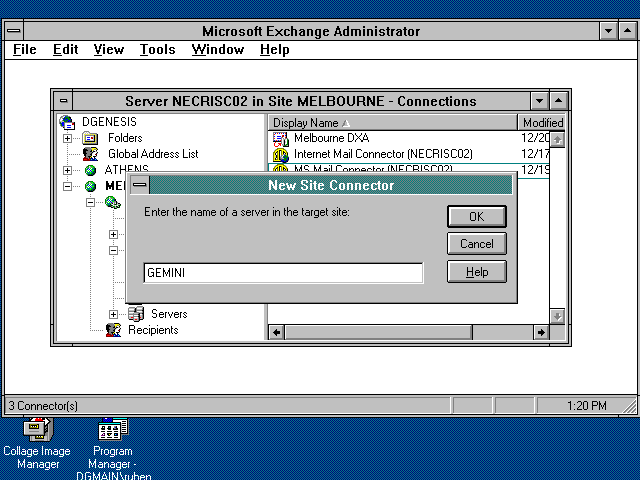Viewport: 640px width, 480px height.
Task: Click the Servers icon in tree
Action: [x=136, y=314]
